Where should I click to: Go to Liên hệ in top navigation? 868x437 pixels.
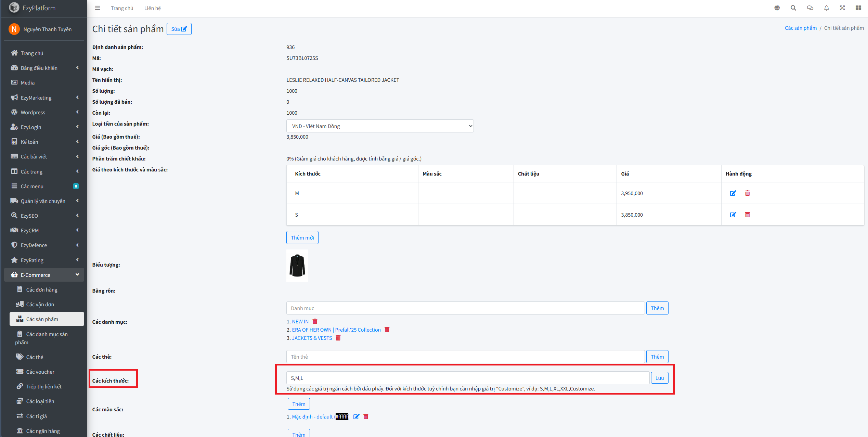click(152, 8)
